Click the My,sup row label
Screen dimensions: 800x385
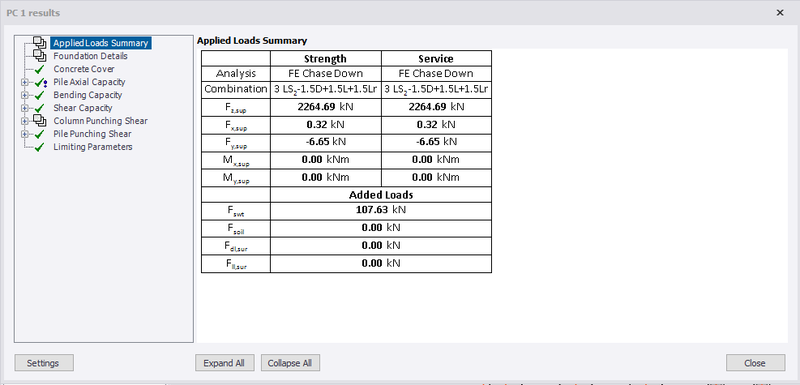(236, 178)
